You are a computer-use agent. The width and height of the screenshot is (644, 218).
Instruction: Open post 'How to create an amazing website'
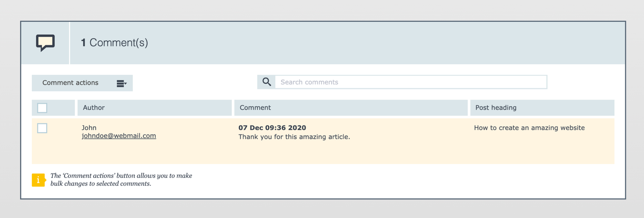click(x=529, y=128)
